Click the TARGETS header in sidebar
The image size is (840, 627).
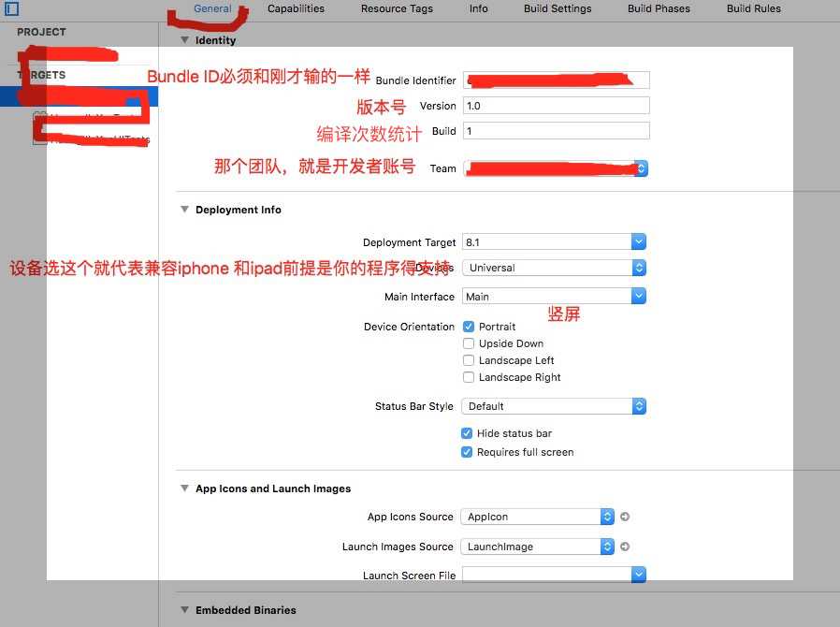(x=41, y=75)
